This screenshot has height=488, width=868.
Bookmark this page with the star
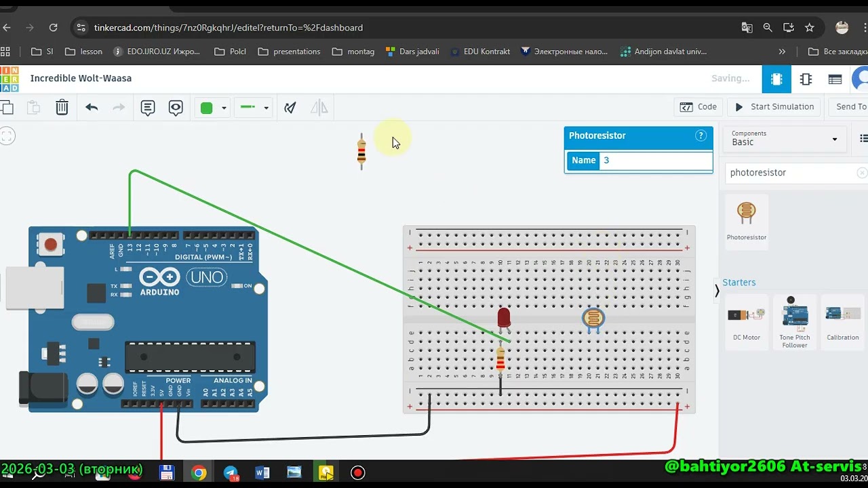click(x=809, y=28)
